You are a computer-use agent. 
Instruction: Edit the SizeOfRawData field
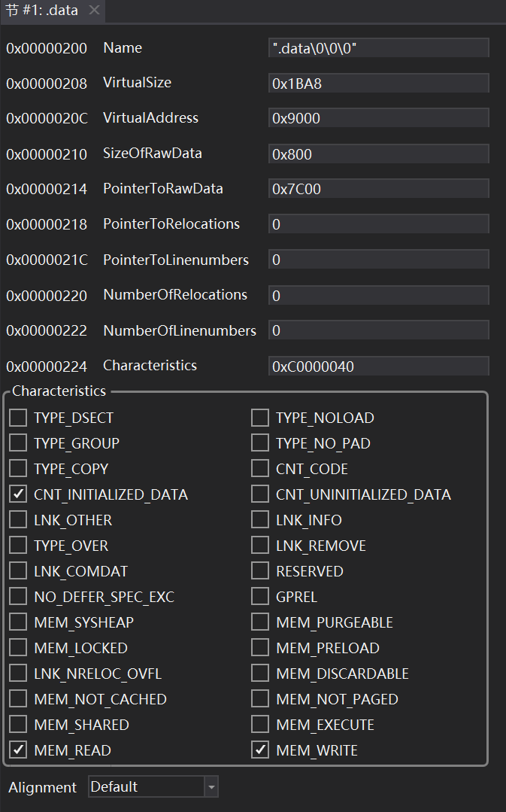pyautogui.click(x=378, y=154)
